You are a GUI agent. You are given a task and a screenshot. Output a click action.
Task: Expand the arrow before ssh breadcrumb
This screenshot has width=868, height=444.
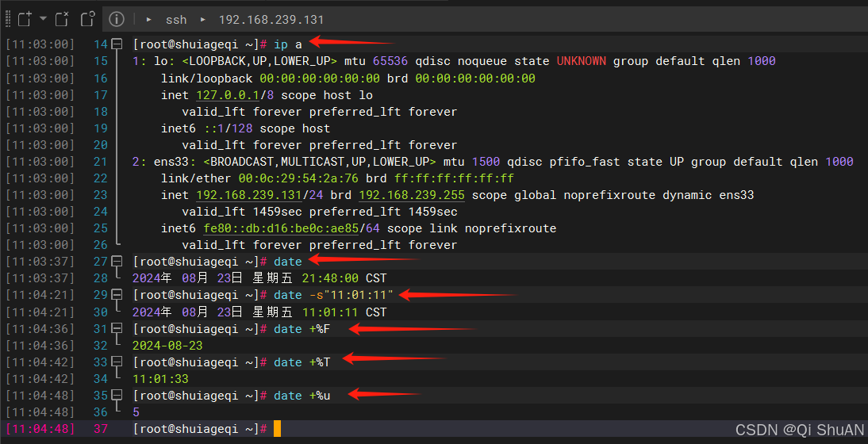click(149, 20)
